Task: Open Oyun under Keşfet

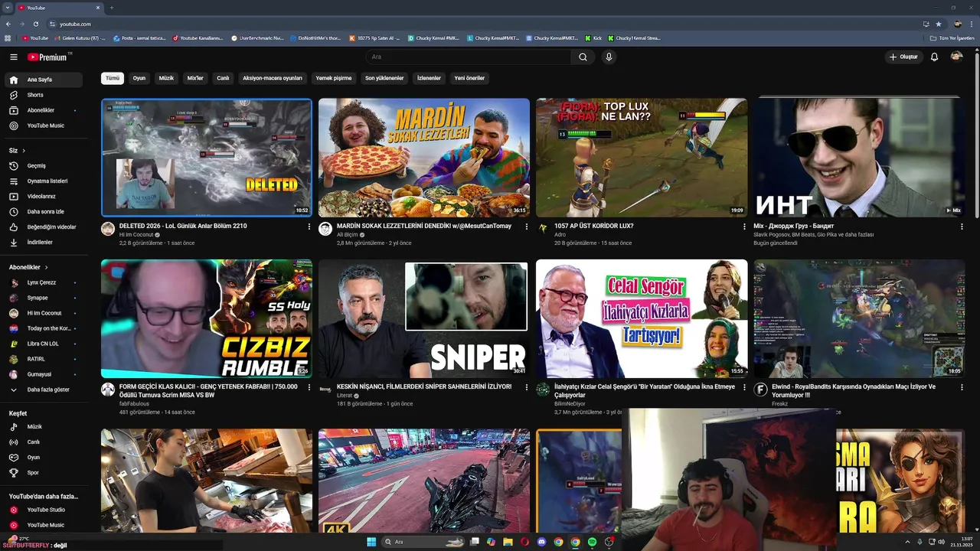Action: (x=44, y=458)
